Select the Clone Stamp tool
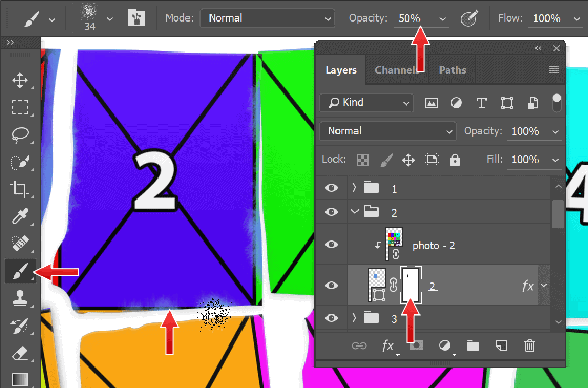Image resolution: width=588 pixels, height=388 pixels. (x=20, y=299)
